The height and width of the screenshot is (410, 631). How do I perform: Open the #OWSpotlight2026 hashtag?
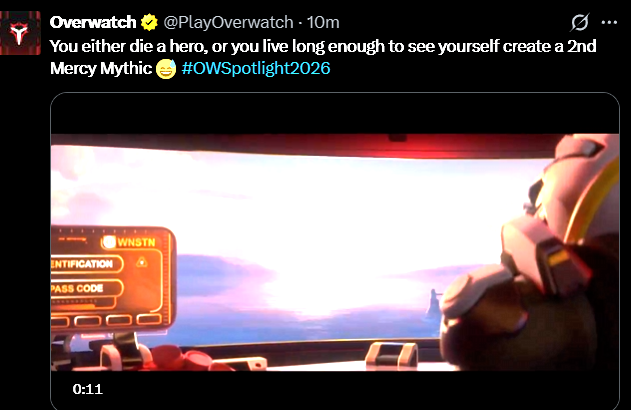point(256,68)
